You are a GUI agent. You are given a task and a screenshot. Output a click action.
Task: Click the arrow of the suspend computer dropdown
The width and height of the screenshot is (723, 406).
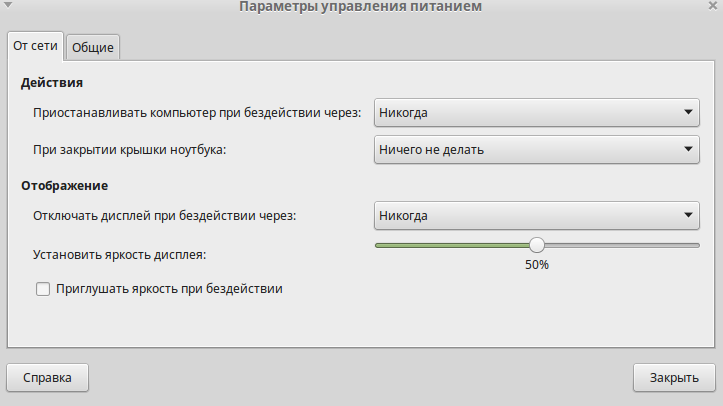click(x=689, y=113)
